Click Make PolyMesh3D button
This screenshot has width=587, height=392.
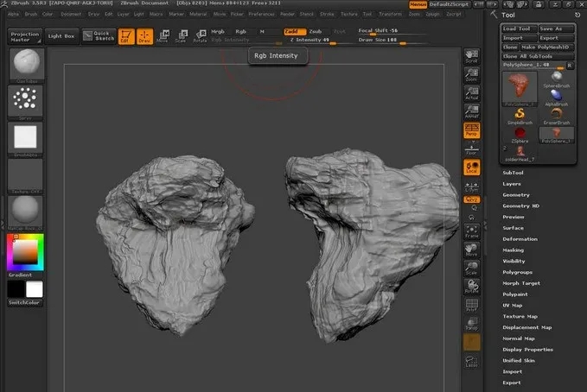(x=547, y=47)
